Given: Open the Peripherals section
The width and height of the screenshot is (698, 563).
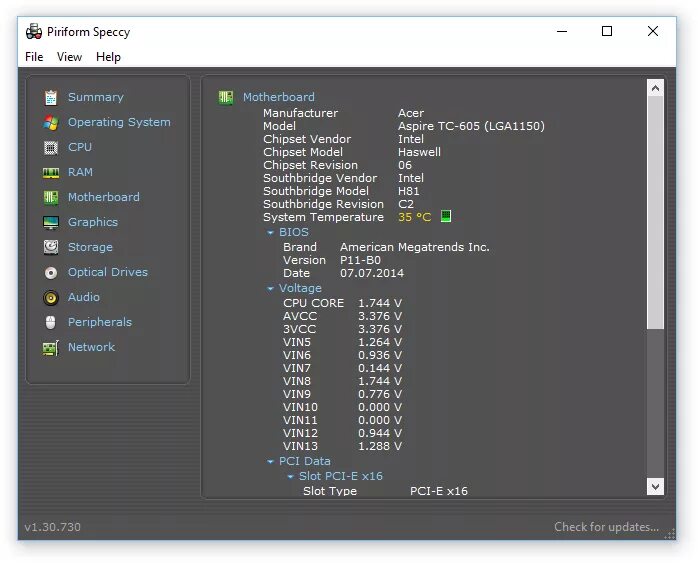Looking at the screenshot, I should click(x=100, y=322).
